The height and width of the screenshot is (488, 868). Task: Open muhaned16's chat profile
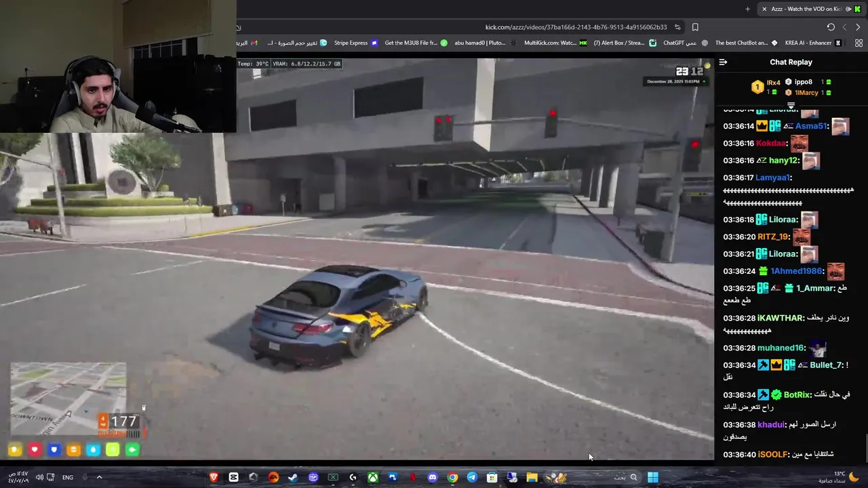781,348
